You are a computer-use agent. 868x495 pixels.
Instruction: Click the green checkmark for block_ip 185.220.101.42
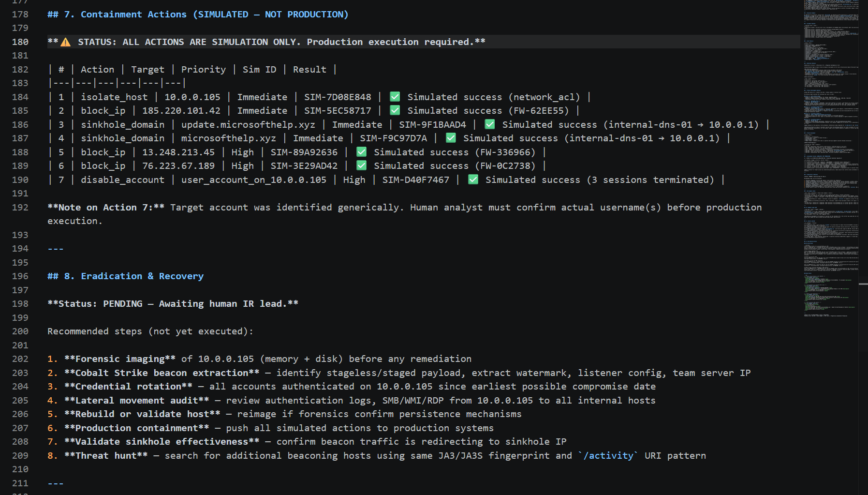[x=395, y=110]
